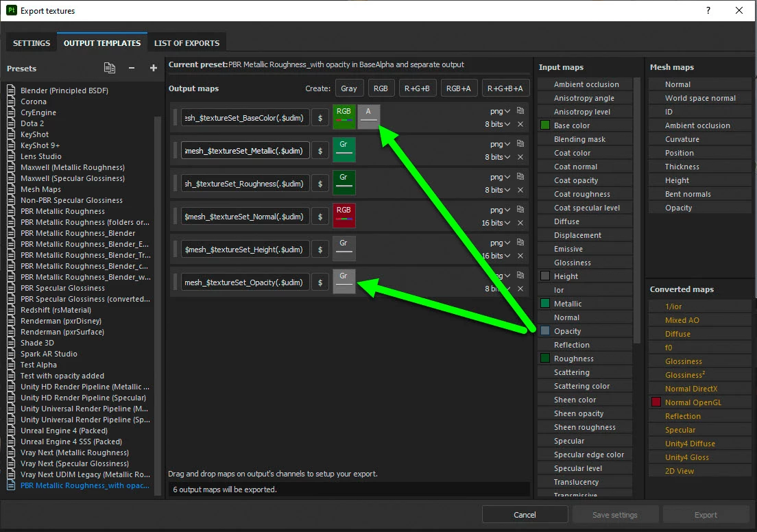This screenshot has height=532, width=757.
Task: Create a Gray output map
Action: pos(348,88)
